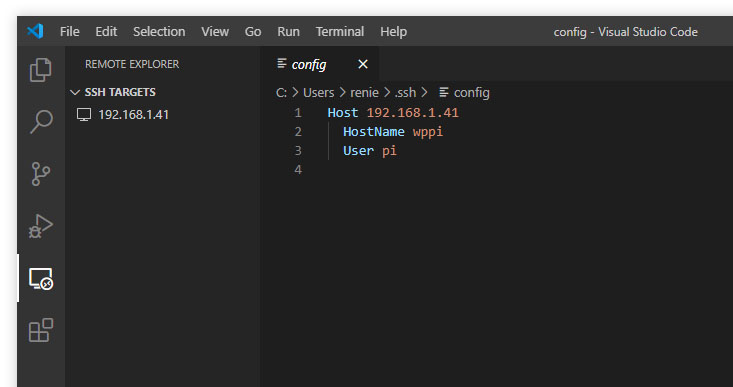Click the C: breadcrumb segment

tap(281, 93)
